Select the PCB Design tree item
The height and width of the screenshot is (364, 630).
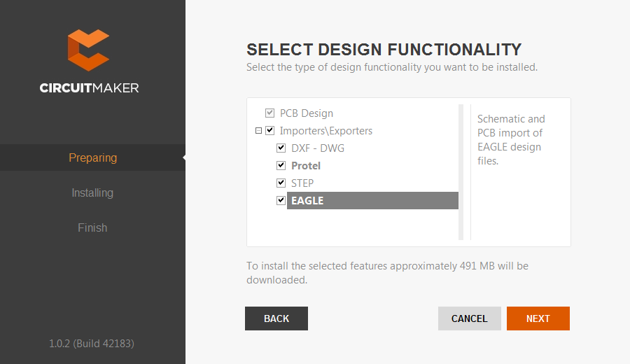click(x=307, y=113)
